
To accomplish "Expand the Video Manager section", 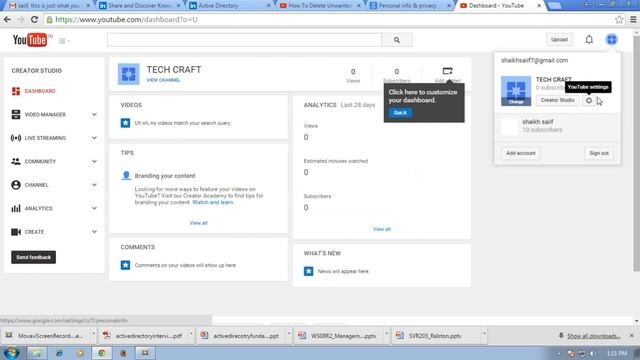I will click(94, 115).
